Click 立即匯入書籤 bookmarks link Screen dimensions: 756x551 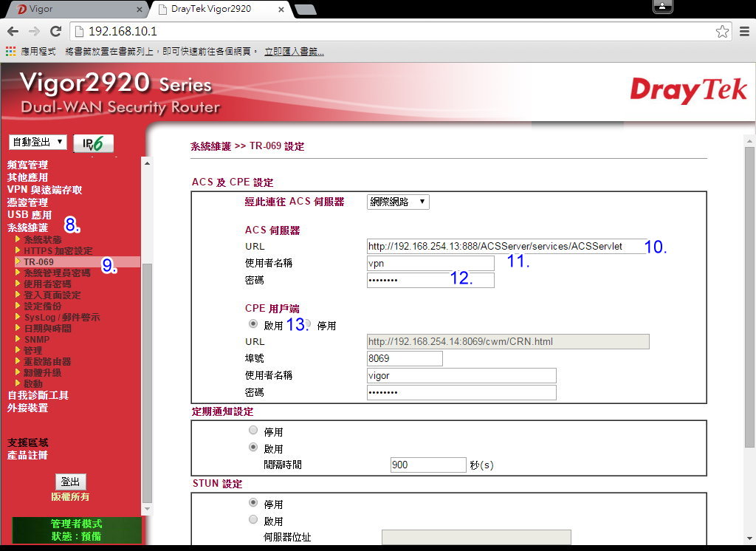pos(294,51)
